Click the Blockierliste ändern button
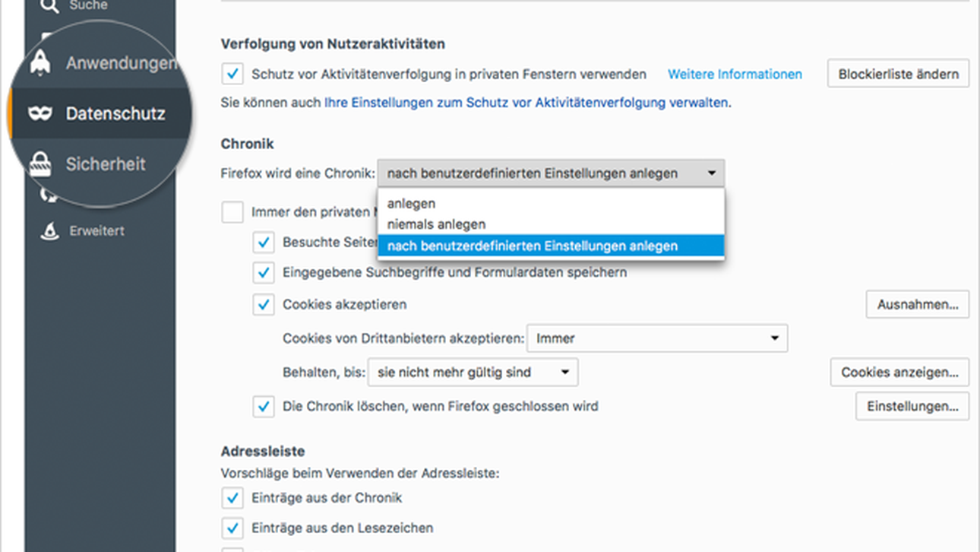This screenshot has height=552, width=980. [x=898, y=75]
